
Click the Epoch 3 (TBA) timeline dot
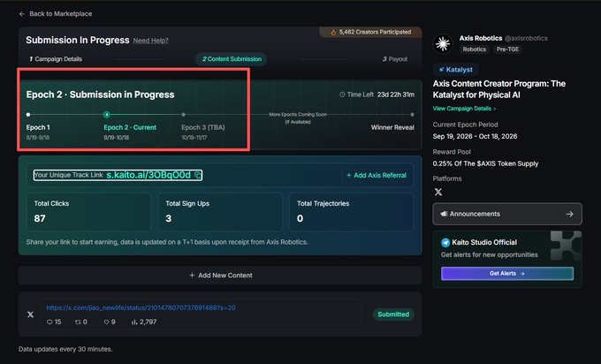click(x=184, y=115)
